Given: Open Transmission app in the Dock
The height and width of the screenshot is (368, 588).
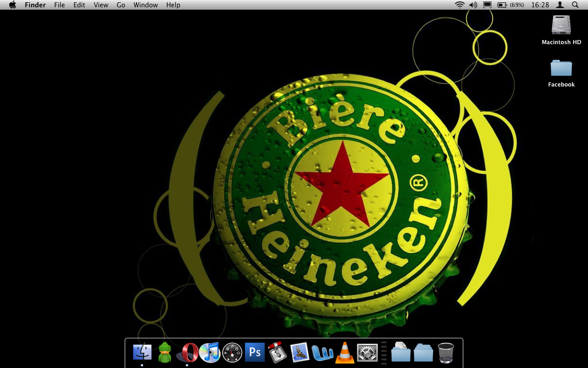Looking at the screenshot, I should pos(277,352).
